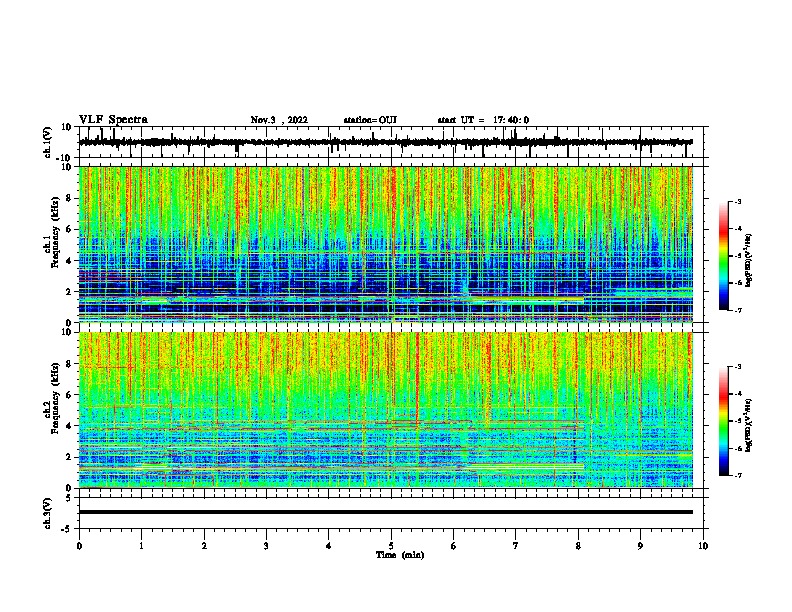Screen dimensions: 792x612
Task: Click the date "Nov.3 , 2022" in header
Action: pos(279,120)
